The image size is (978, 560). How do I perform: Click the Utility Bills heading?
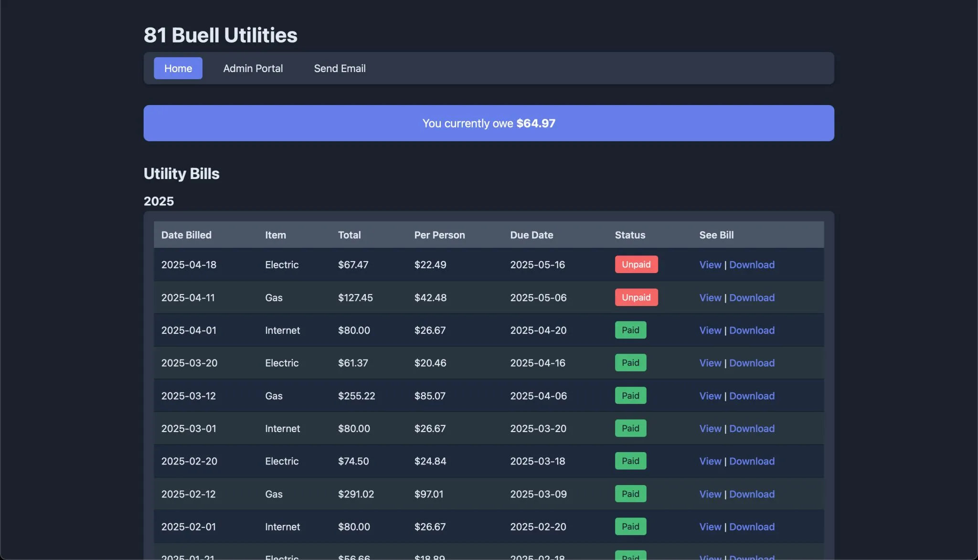tap(181, 173)
